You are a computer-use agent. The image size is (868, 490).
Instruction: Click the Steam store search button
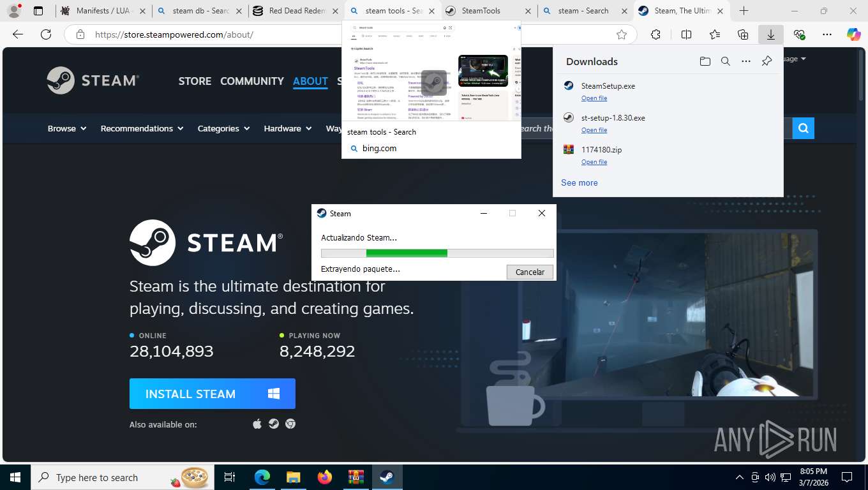804,128
